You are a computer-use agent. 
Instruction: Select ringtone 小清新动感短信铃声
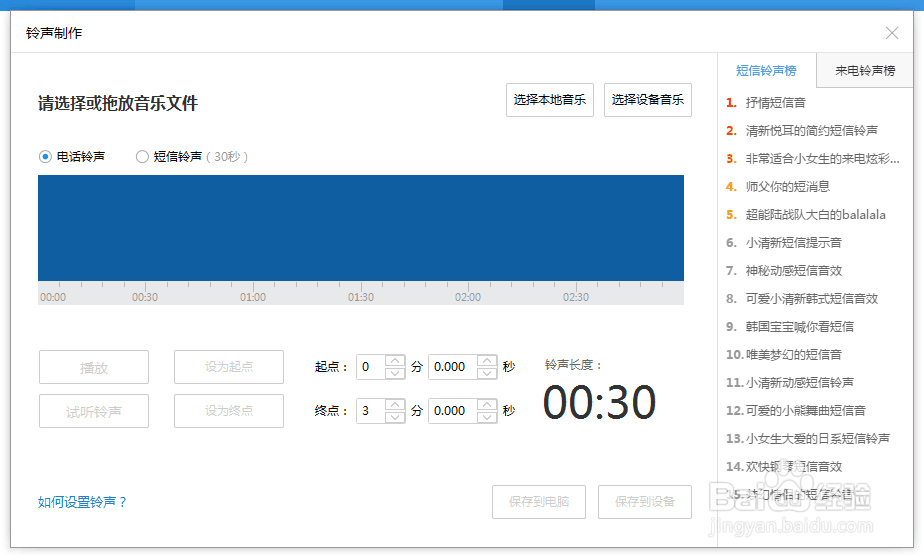(799, 382)
